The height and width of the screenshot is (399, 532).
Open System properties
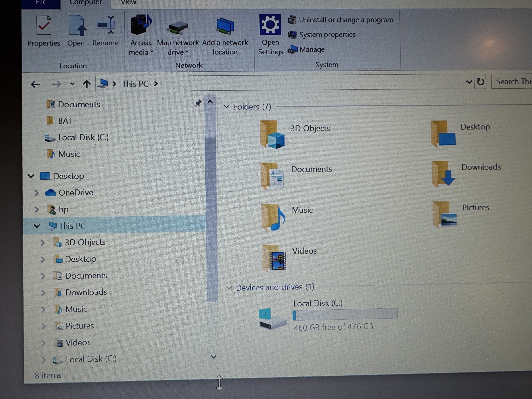pos(327,35)
